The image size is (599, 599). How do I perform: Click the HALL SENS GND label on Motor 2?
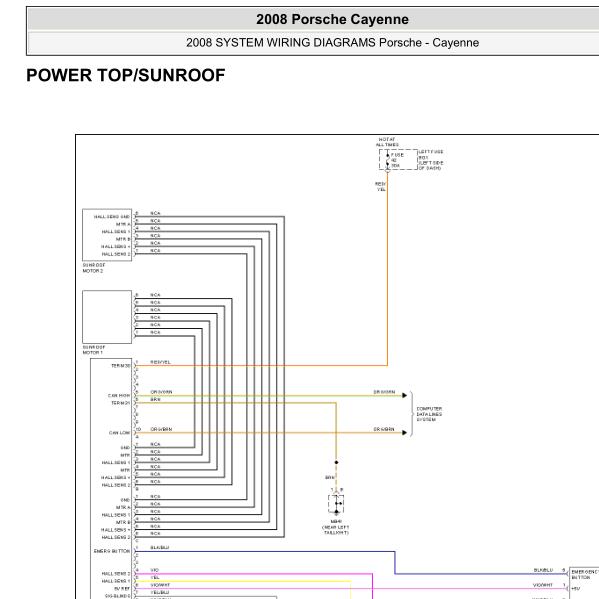point(112,217)
